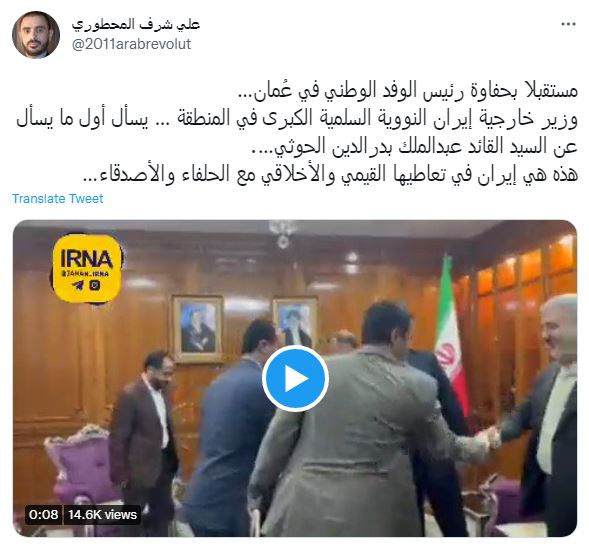Open the tweet author's profile picture
The width and height of the screenshot is (589, 548).
click(x=36, y=35)
